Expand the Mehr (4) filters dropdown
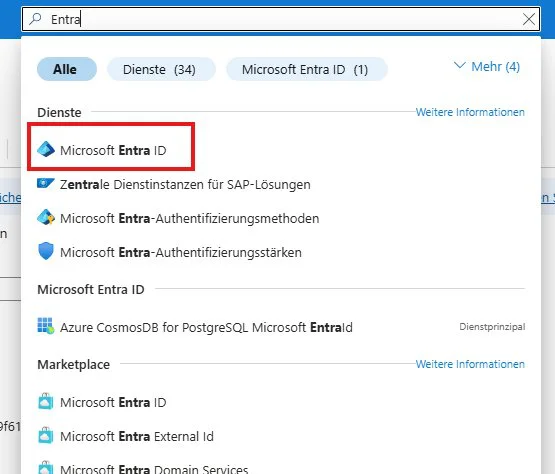The height and width of the screenshot is (474, 555). [487, 67]
